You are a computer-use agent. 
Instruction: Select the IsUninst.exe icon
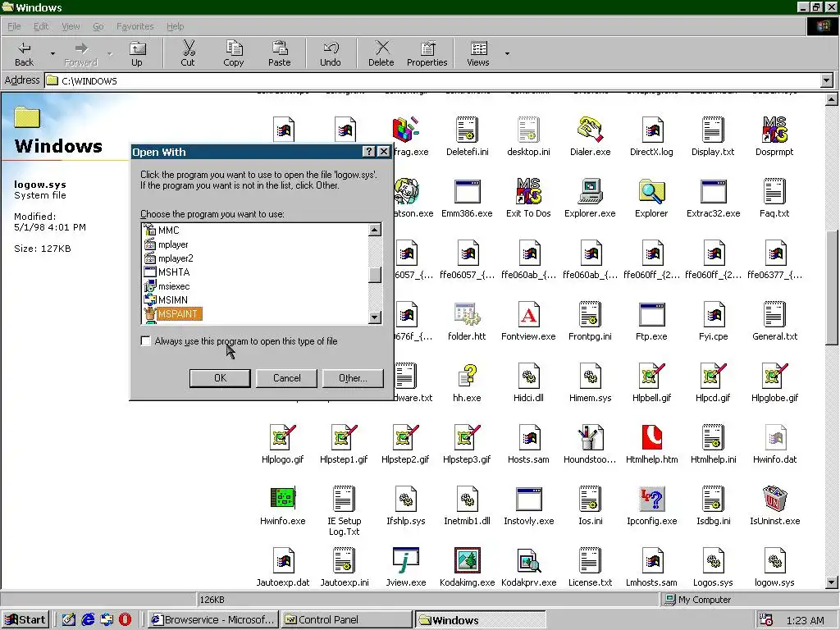[774, 498]
